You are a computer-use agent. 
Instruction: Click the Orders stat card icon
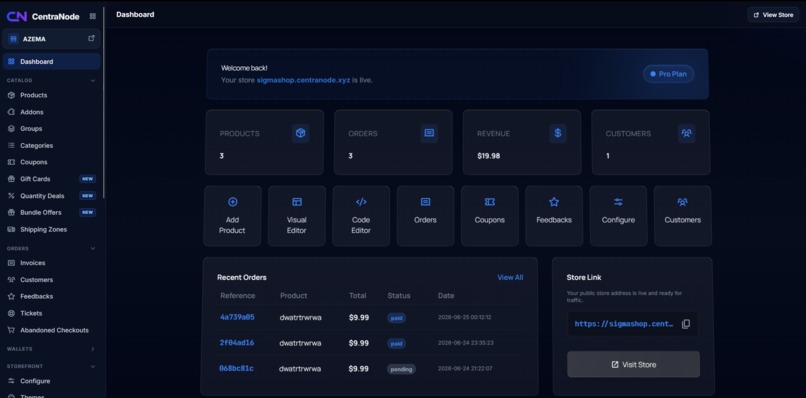pos(429,134)
